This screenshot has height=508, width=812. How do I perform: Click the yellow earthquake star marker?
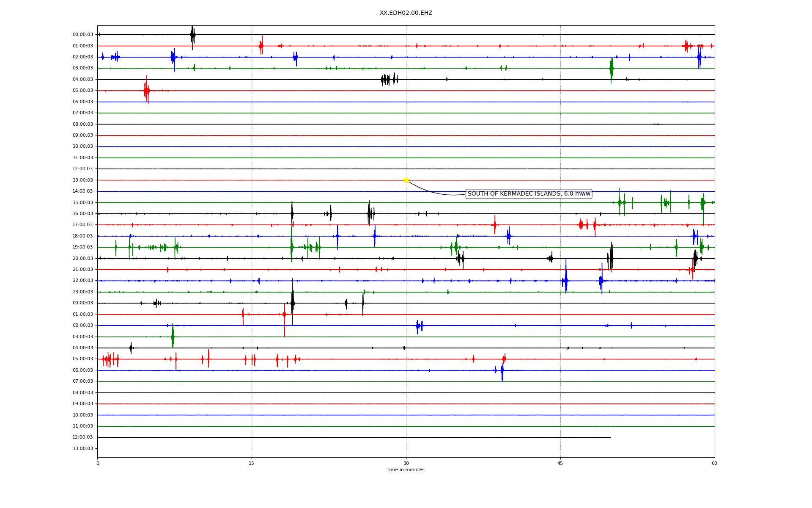(x=406, y=180)
